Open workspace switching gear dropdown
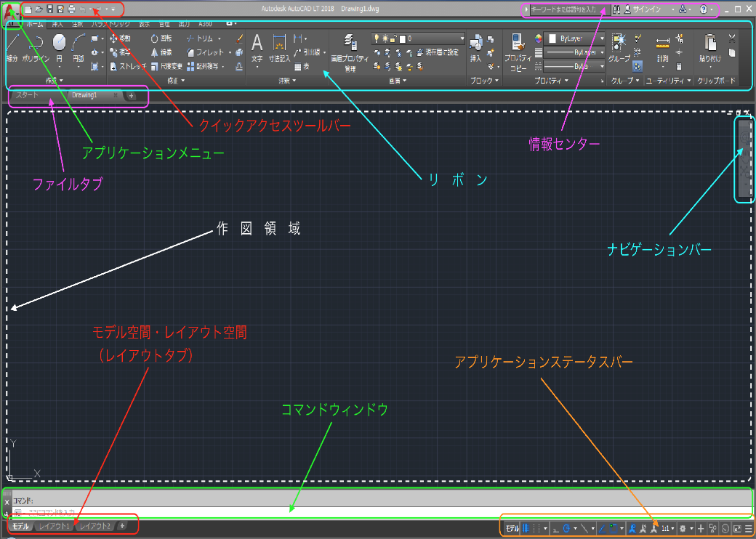Viewport: 756px width, 539px height. click(x=686, y=528)
